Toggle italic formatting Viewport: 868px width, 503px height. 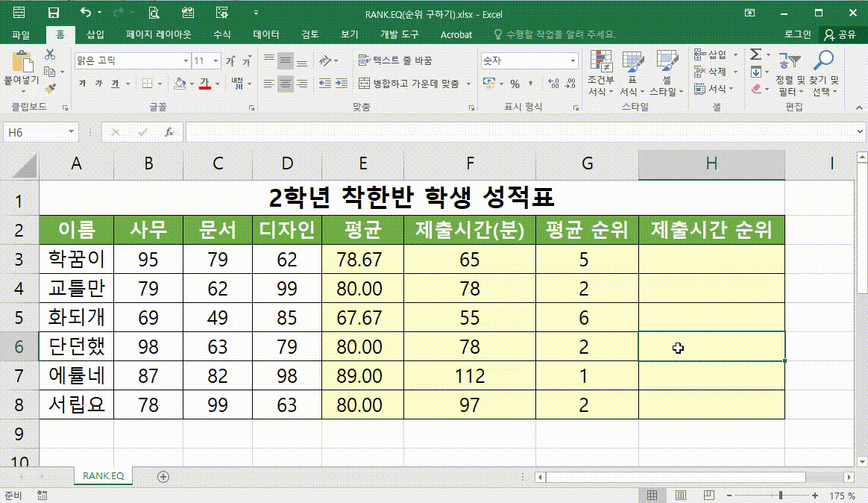tap(99, 84)
